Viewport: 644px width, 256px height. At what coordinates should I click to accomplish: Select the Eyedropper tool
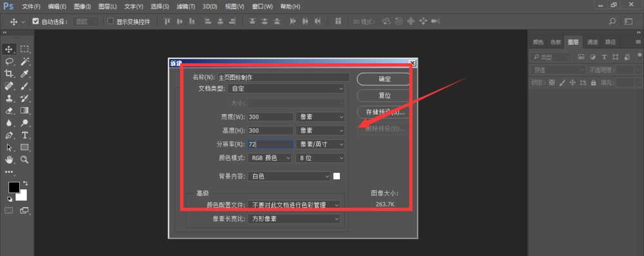[x=24, y=74]
